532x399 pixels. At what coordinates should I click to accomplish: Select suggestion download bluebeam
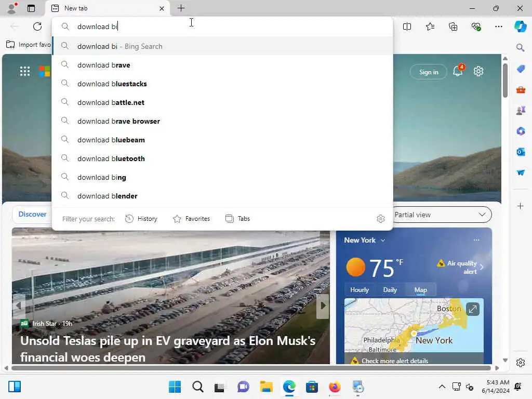(223, 139)
